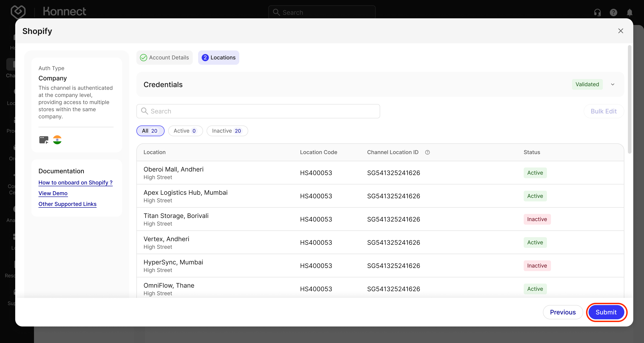Focus the top Konnect search bar
This screenshot has height=343, width=644.
click(x=322, y=12)
